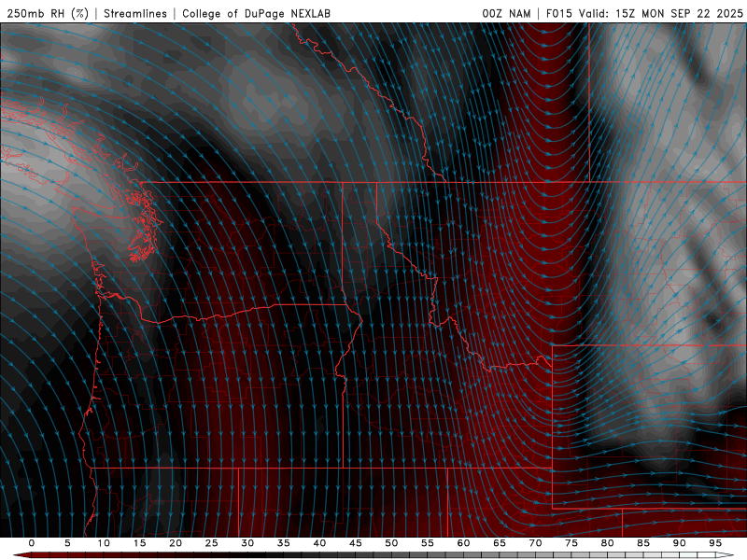Click the '70' value on color scale
747x560 pixels.
point(535,543)
